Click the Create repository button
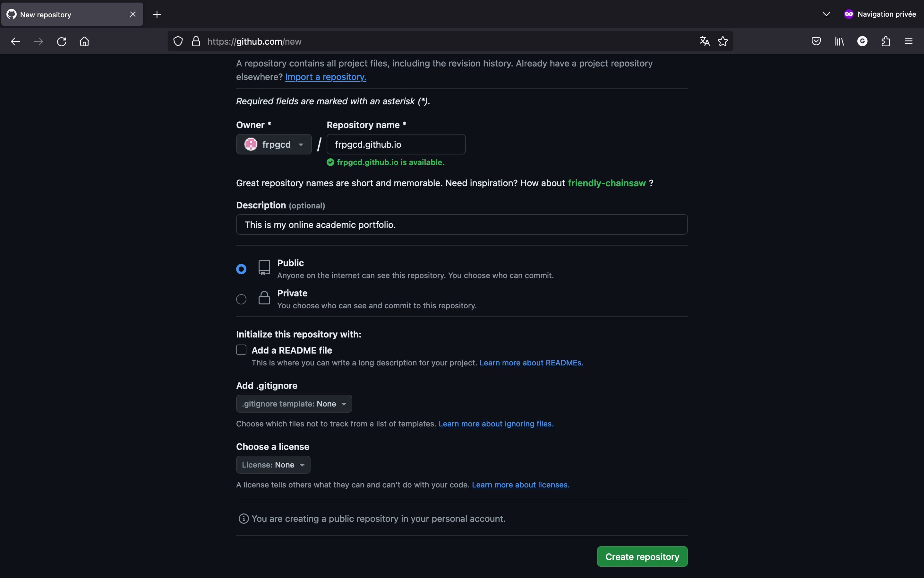This screenshot has width=924, height=578. click(x=642, y=556)
